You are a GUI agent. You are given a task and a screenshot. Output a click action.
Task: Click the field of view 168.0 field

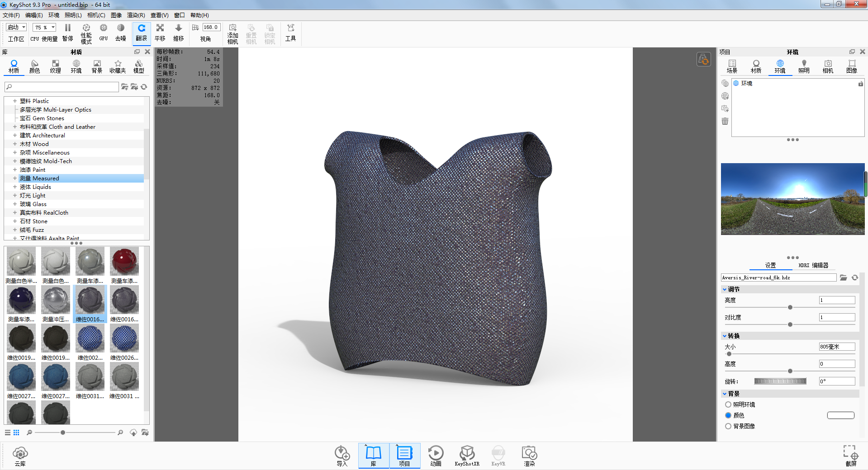click(211, 28)
